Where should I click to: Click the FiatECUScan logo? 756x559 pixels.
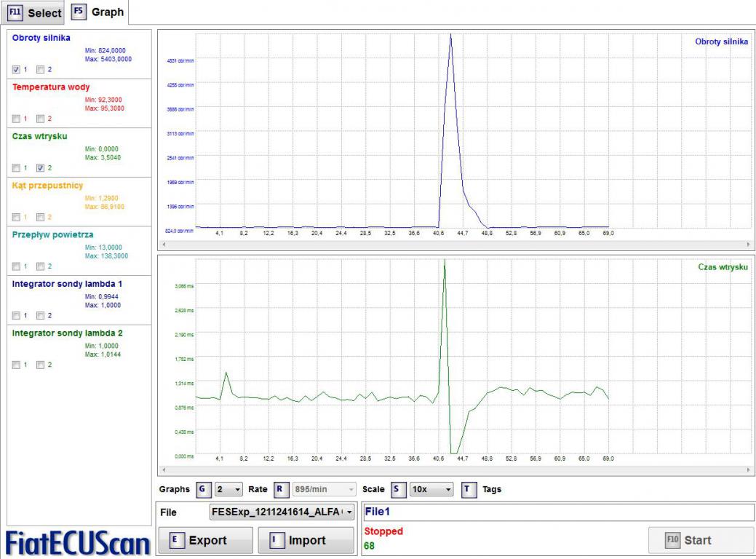[78, 544]
